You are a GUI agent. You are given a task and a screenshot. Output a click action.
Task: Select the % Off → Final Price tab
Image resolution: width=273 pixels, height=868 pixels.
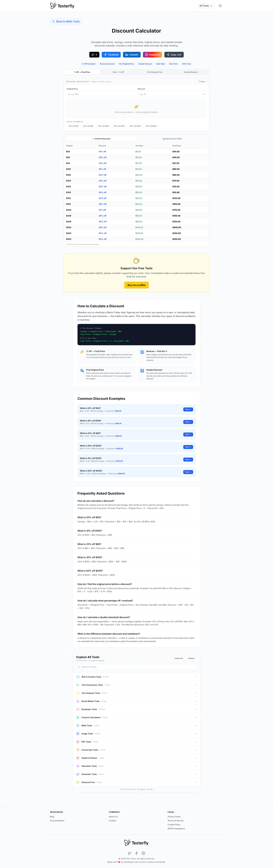(82, 72)
